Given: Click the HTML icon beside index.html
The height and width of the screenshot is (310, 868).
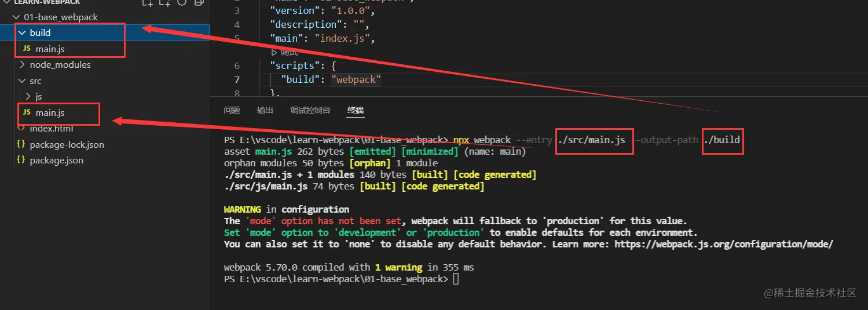Looking at the screenshot, I should (x=21, y=128).
